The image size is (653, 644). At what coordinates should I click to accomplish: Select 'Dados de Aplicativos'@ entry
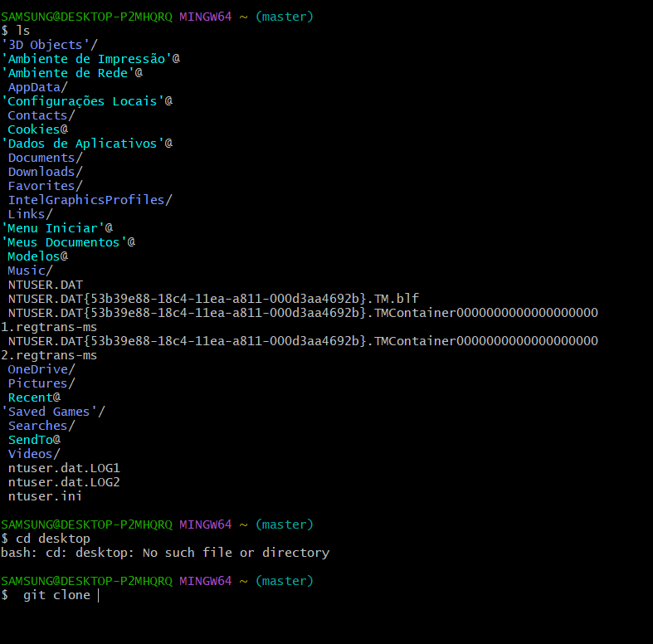click(x=87, y=144)
